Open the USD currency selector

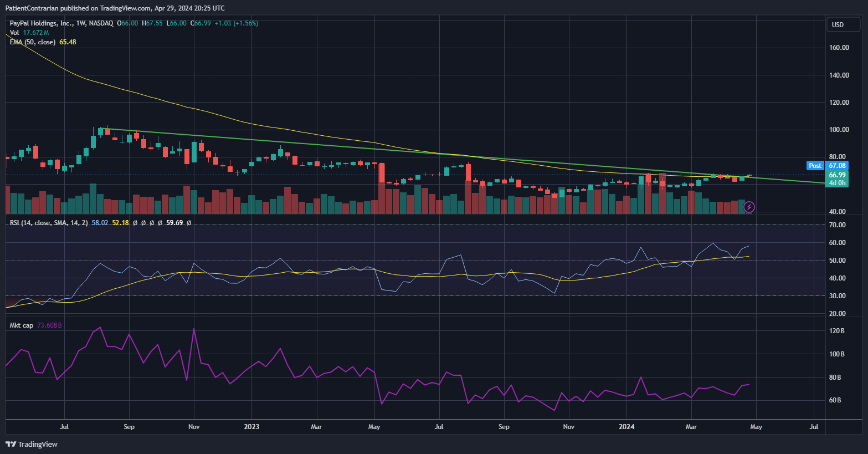[843, 24]
